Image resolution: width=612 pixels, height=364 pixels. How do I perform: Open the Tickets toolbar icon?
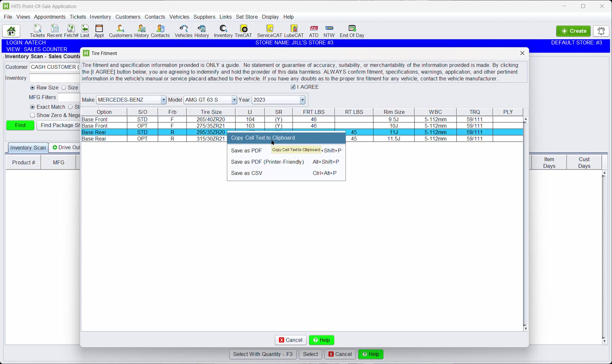(37, 31)
